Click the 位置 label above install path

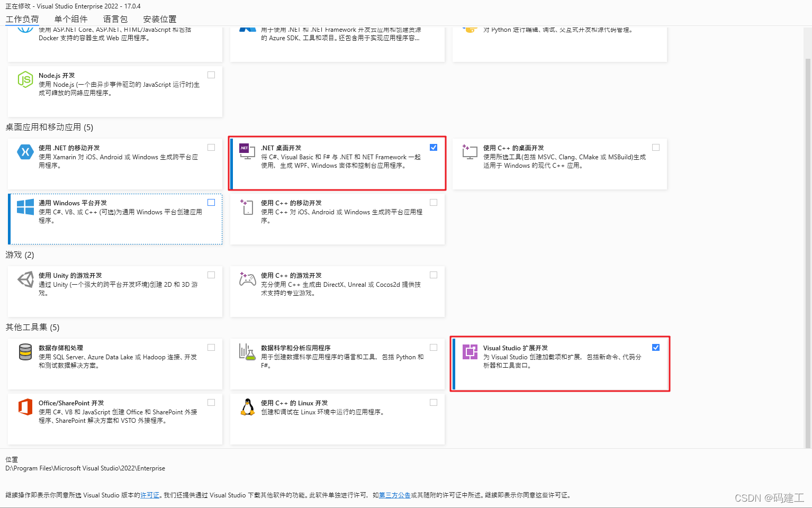pyautogui.click(x=12, y=460)
